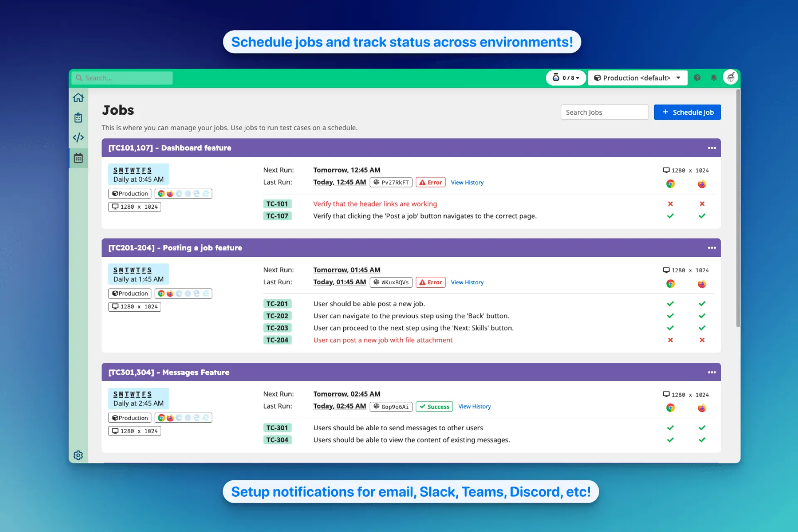This screenshot has width=798, height=532.
Task: Click View History for run WKuxBQVs
Action: point(467,282)
